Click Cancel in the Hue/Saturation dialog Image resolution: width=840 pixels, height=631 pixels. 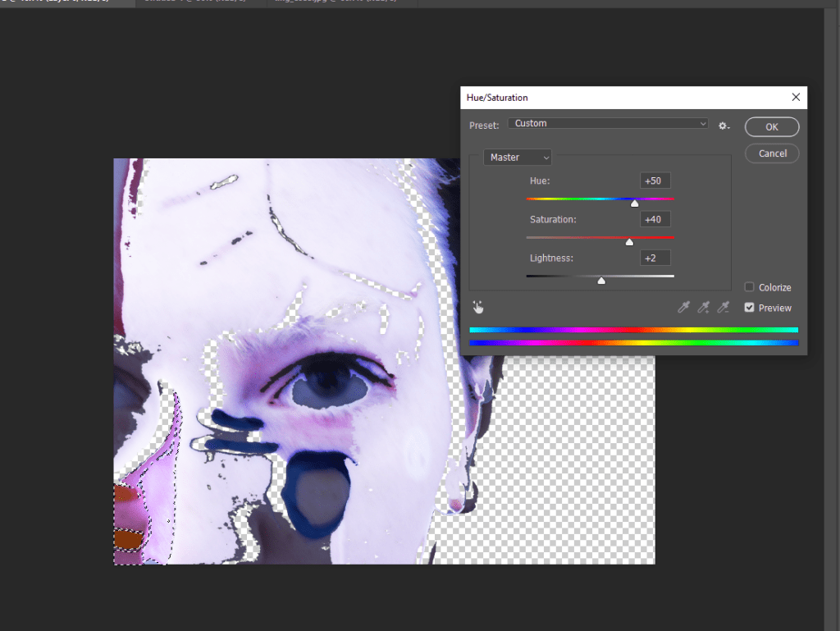click(x=772, y=153)
